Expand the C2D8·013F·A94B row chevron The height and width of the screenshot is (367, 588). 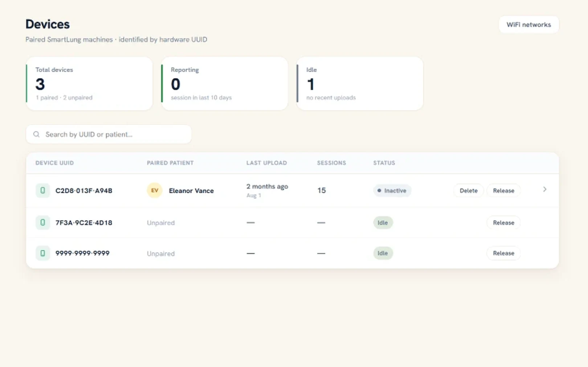544,189
